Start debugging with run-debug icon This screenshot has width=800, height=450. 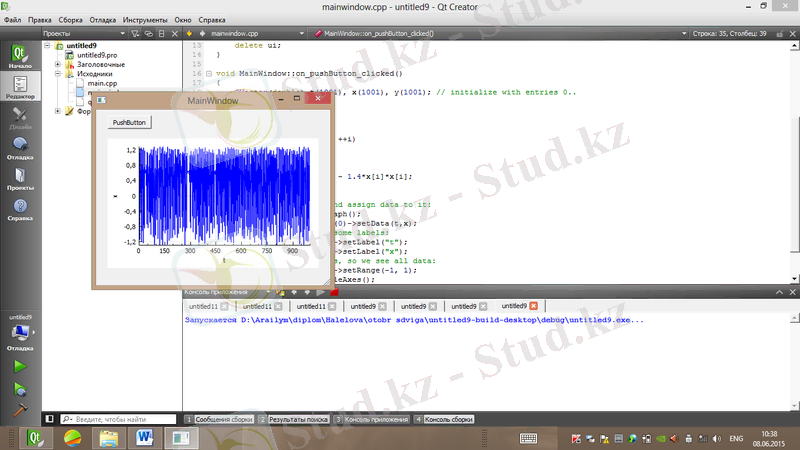tap(19, 388)
